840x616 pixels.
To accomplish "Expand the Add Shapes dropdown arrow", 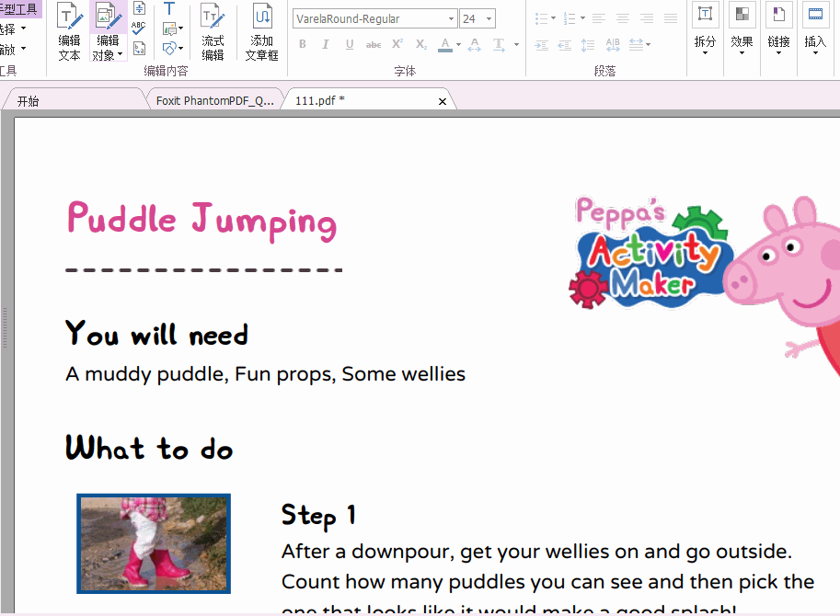I will click(x=181, y=48).
